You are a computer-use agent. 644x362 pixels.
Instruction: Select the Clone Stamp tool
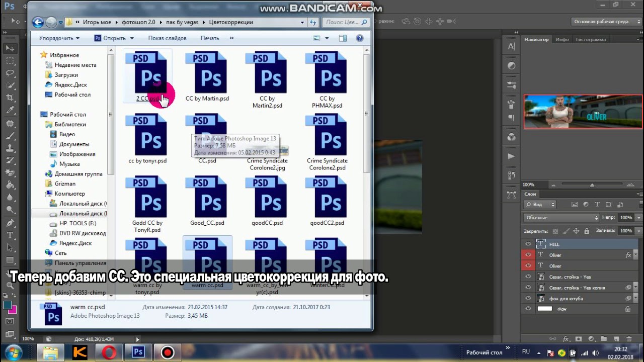(x=10, y=148)
